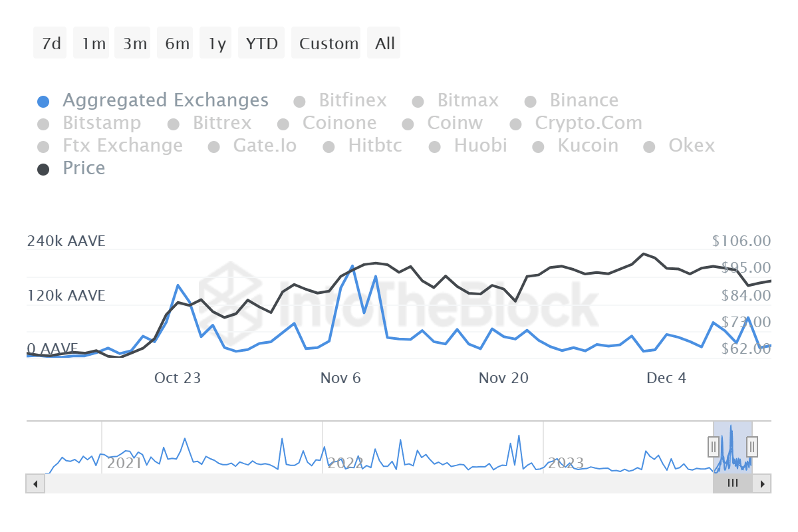Screen dimensions: 798x532
Task: Toggle the Bitfinex series on
Action: point(352,100)
